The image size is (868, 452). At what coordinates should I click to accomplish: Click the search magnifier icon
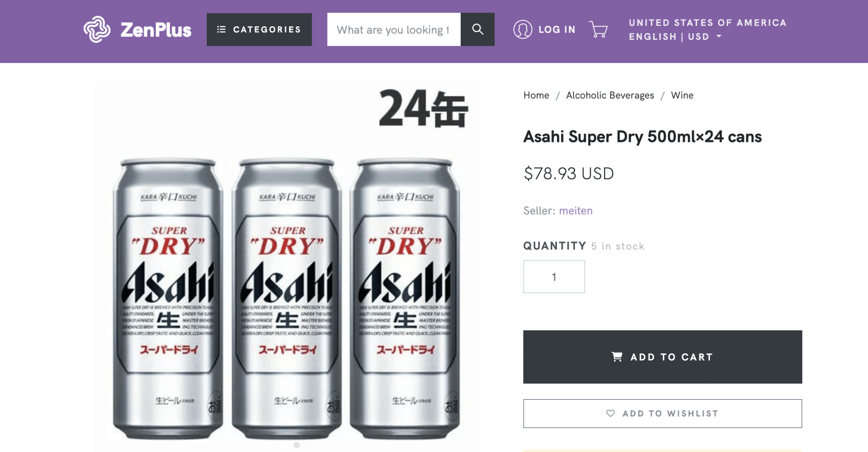click(x=477, y=29)
